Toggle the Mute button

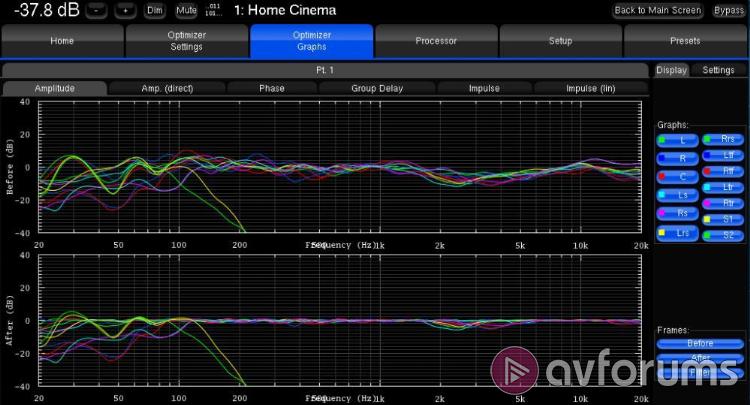click(186, 10)
